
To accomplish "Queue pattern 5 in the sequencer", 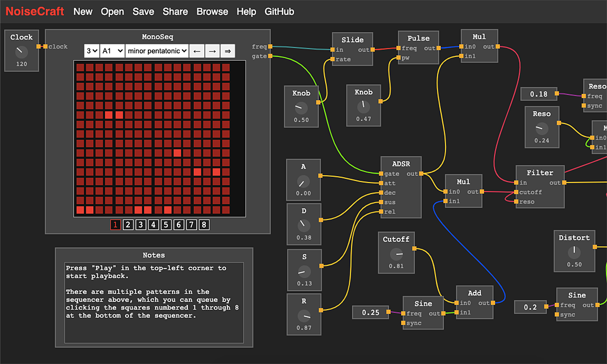I will (166, 225).
